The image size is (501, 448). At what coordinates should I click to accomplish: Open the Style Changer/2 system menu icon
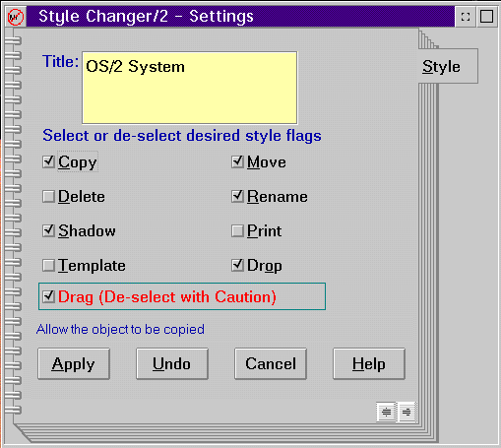point(16,17)
